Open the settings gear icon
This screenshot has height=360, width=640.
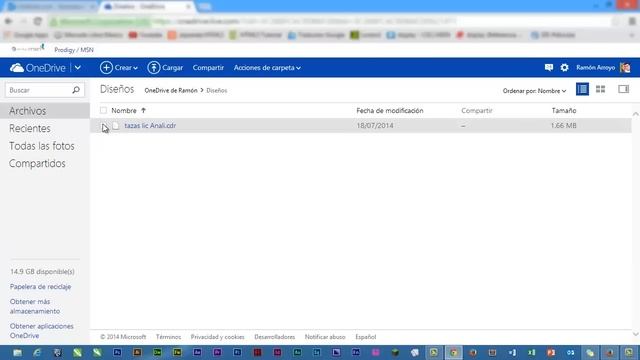pyautogui.click(x=564, y=68)
